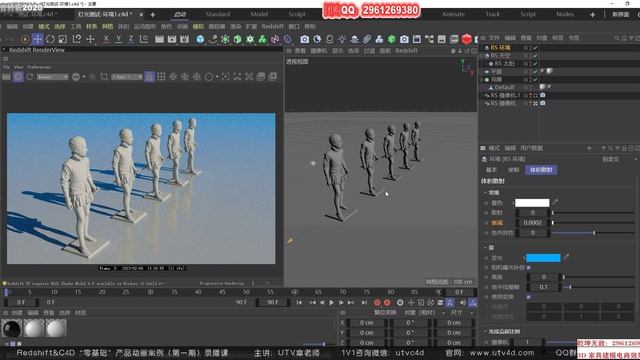Toggle the Y axis lock

[x=118, y=39]
